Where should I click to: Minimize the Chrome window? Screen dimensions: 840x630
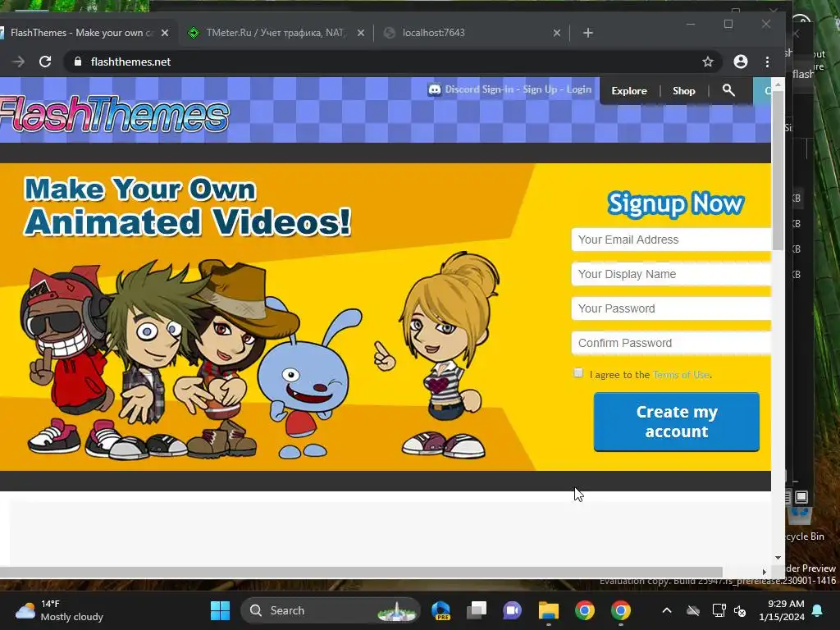[x=691, y=24]
